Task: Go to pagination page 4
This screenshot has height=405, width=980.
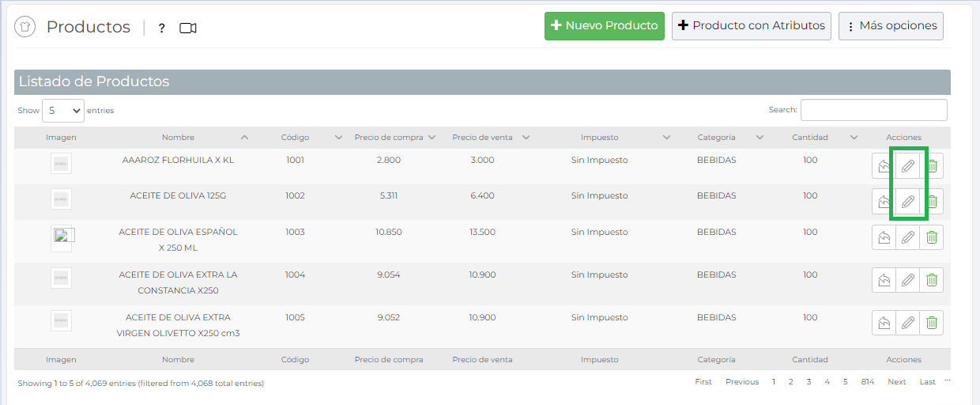Action: click(827, 382)
